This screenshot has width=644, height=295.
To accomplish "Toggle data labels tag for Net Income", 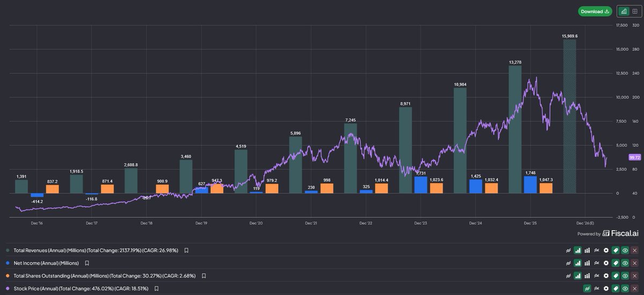I will [616, 263].
